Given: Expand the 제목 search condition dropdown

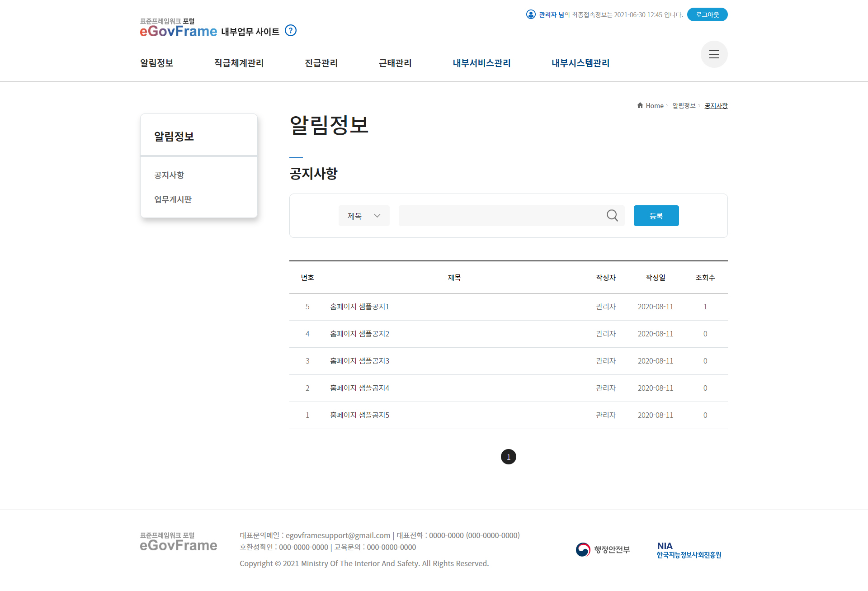Looking at the screenshot, I should (x=364, y=216).
